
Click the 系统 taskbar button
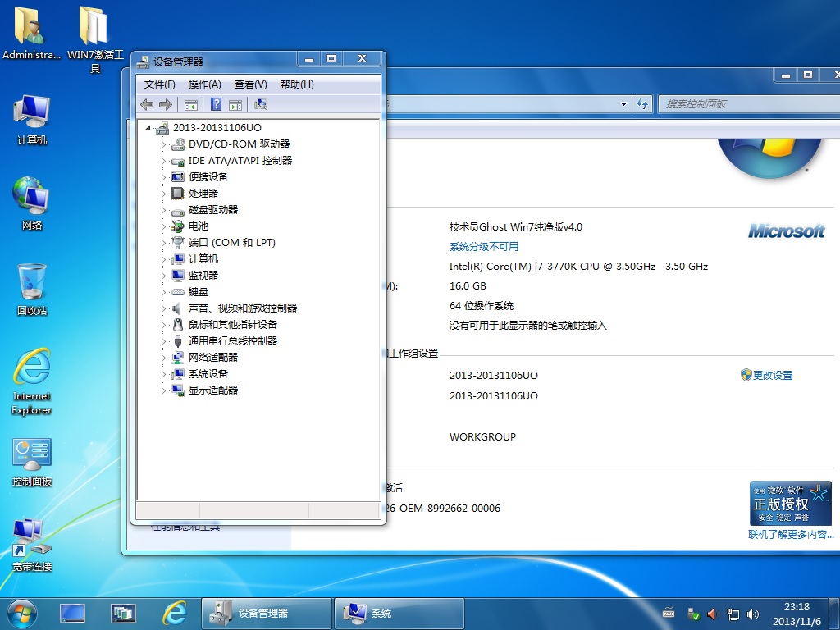399,614
